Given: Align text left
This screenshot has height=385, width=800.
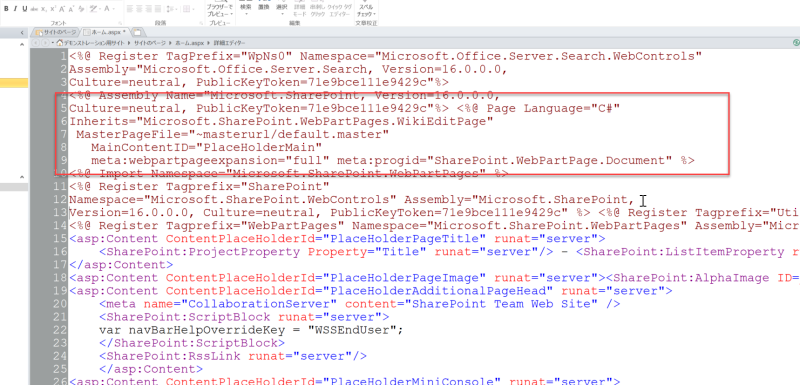Looking at the screenshot, I should tap(130, 9).
